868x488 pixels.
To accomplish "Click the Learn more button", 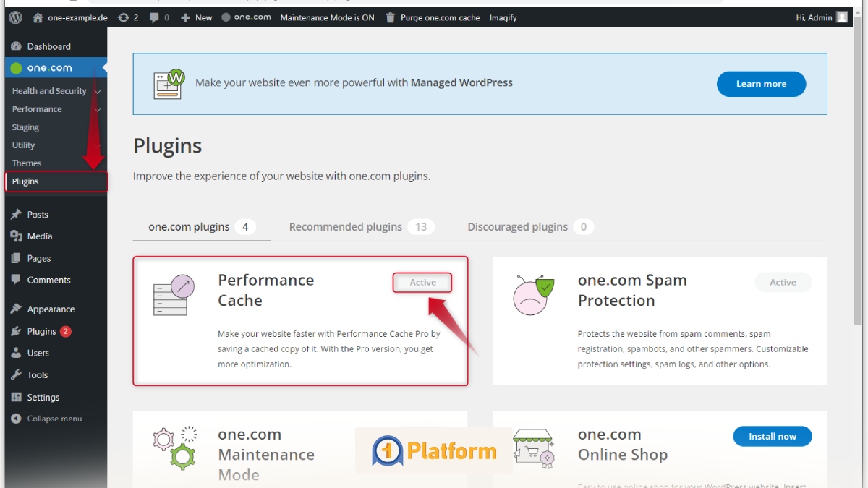I will [761, 84].
